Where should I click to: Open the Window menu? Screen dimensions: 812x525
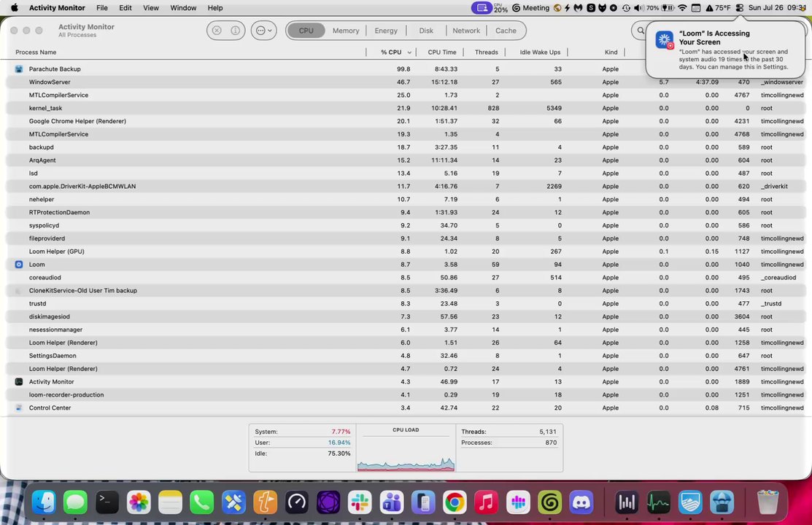pos(183,8)
